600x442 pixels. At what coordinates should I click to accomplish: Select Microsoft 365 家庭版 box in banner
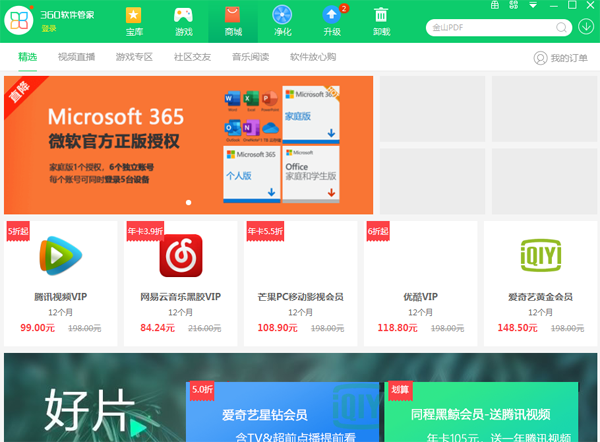click(311, 115)
